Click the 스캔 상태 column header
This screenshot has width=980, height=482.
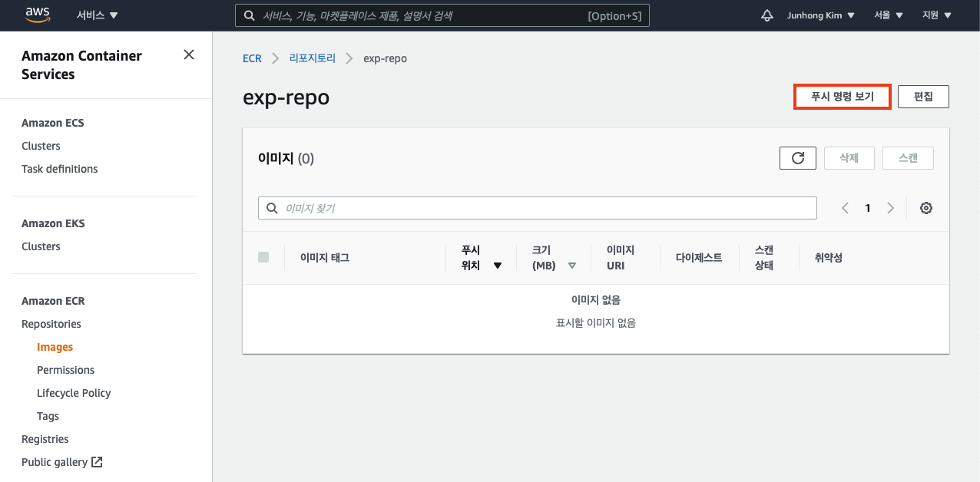[x=764, y=258]
